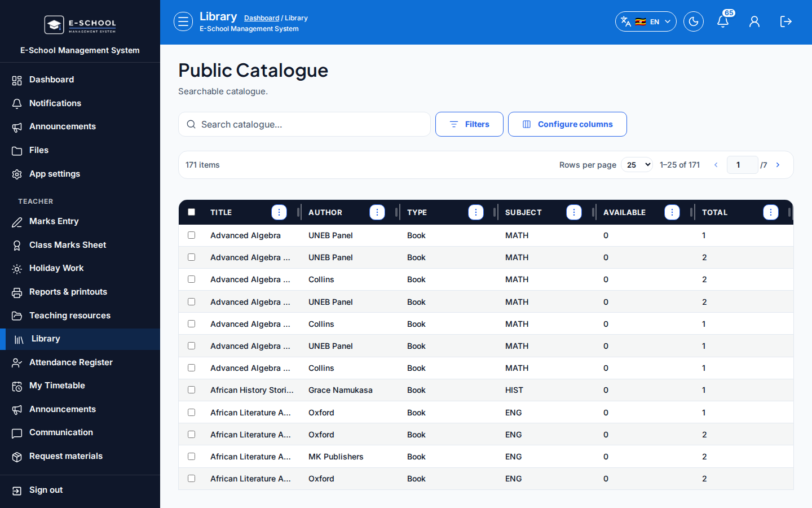Click the Notifications bell icon in the sidebar
Viewport: 812px width, 508px height.
(17, 104)
